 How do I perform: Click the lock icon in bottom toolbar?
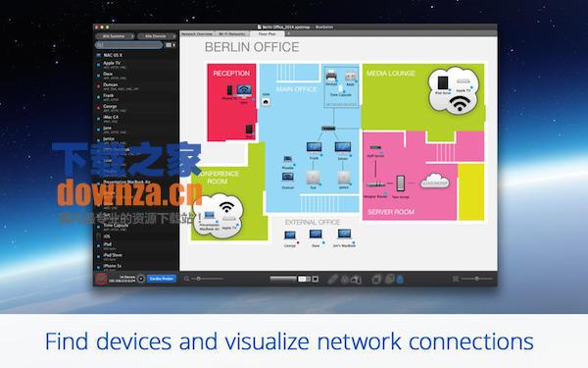click(x=345, y=280)
